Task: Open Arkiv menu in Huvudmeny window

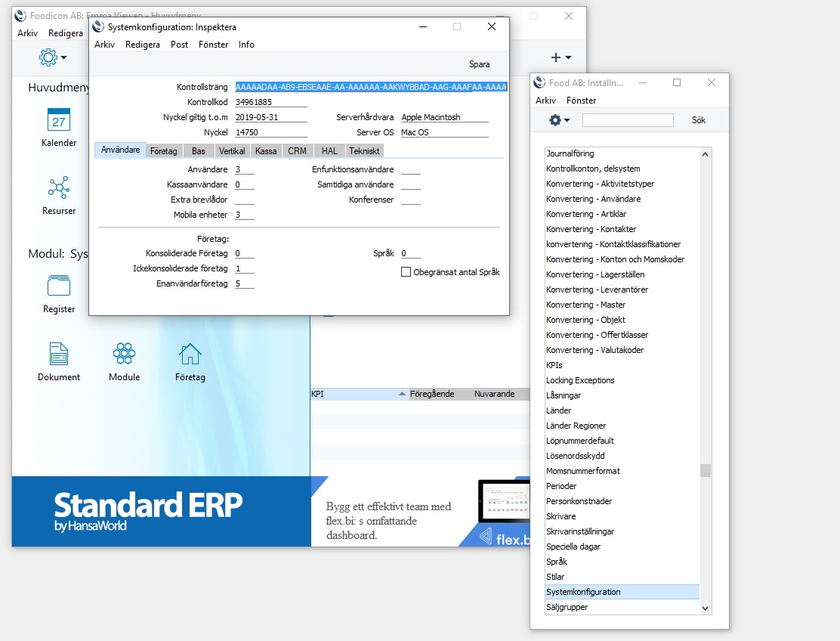Action: coord(27,33)
